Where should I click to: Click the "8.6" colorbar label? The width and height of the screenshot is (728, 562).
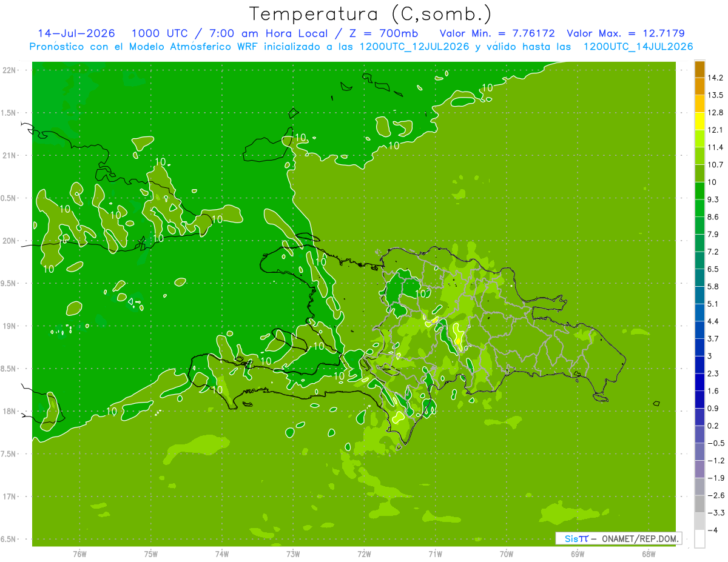click(x=713, y=217)
